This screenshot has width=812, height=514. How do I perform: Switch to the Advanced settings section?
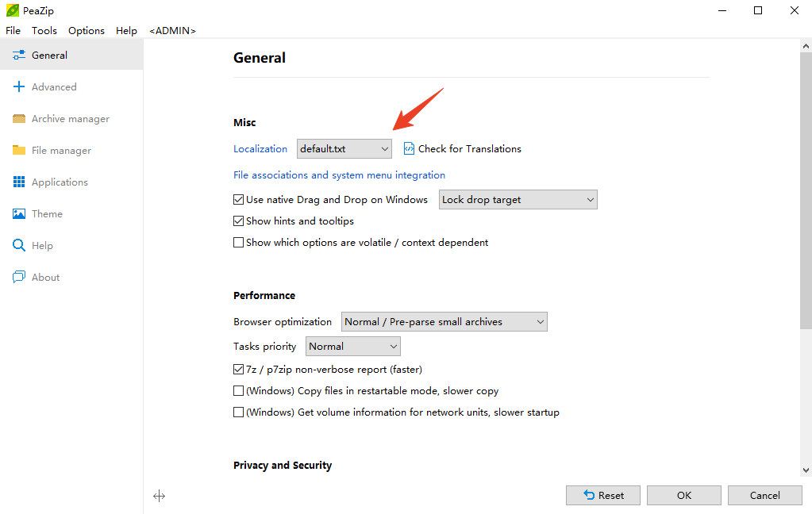pyautogui.click(x=54, y=87)
